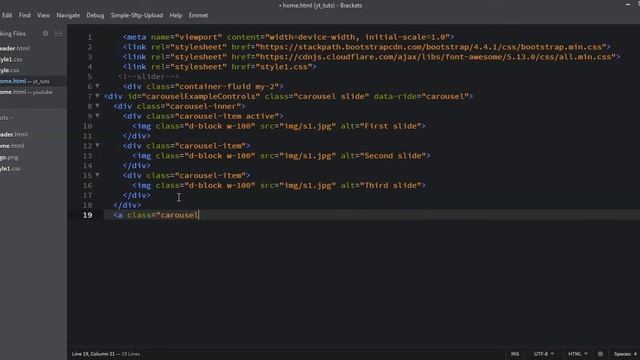
Task: Open the View menu
Action: coord(43,15)
